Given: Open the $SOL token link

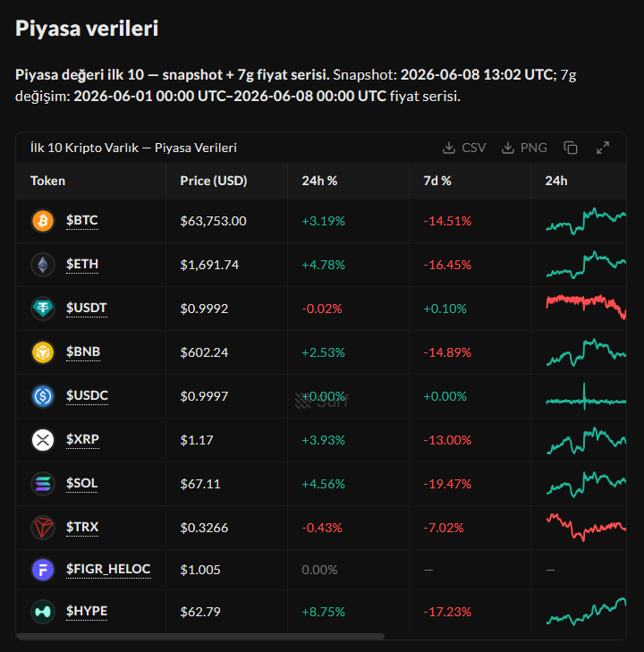Looking at the screenshot, I should [x=82, y=483].
